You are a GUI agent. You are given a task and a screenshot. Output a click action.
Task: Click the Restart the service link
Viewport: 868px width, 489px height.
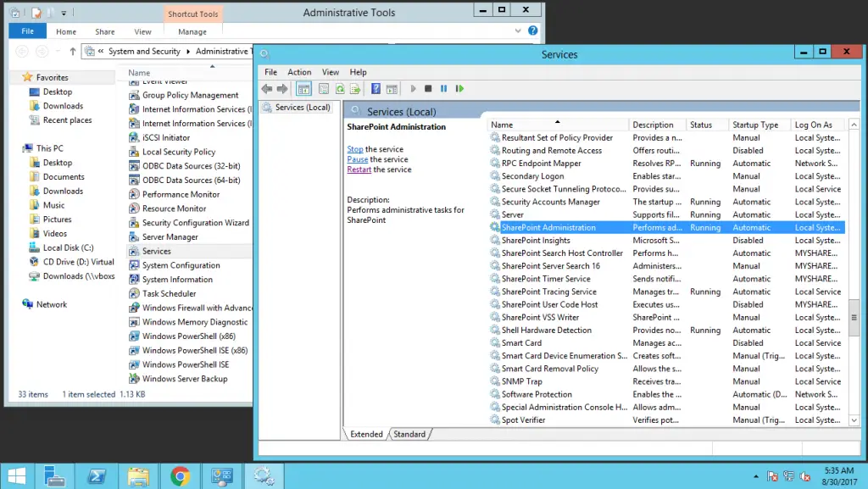[359, 169]
